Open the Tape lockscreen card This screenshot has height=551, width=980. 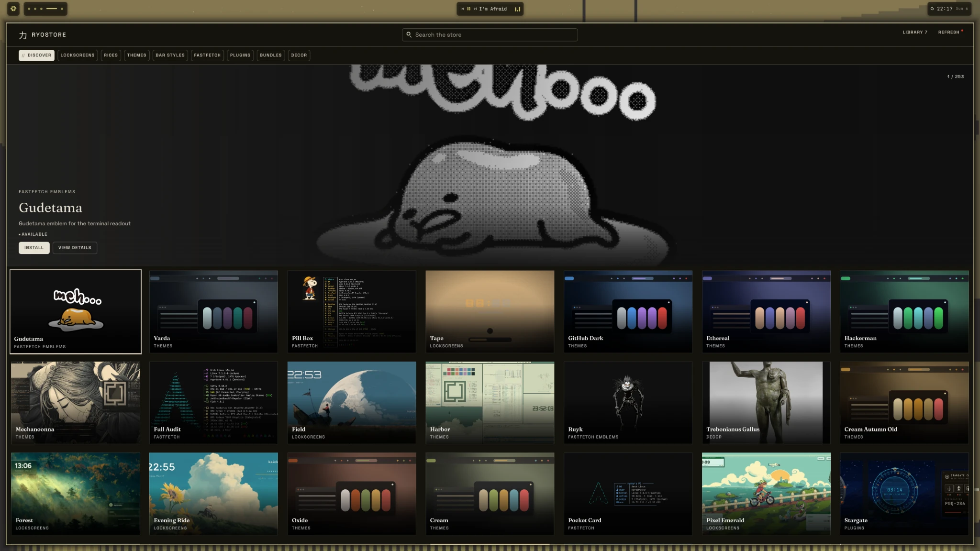[490, 312]
